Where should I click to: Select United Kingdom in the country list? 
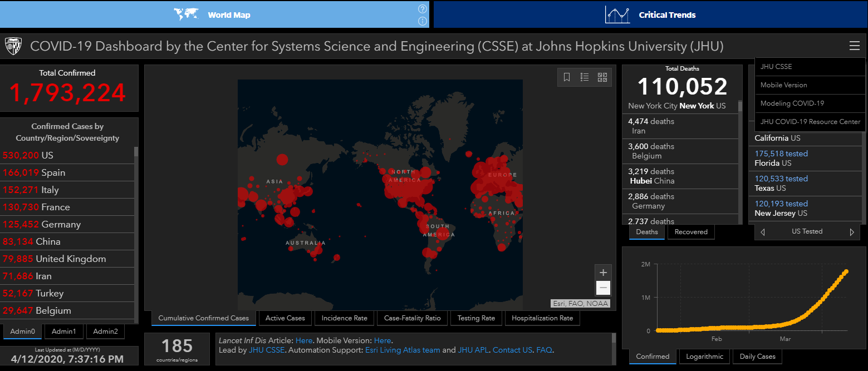click(x=67, y=259)
